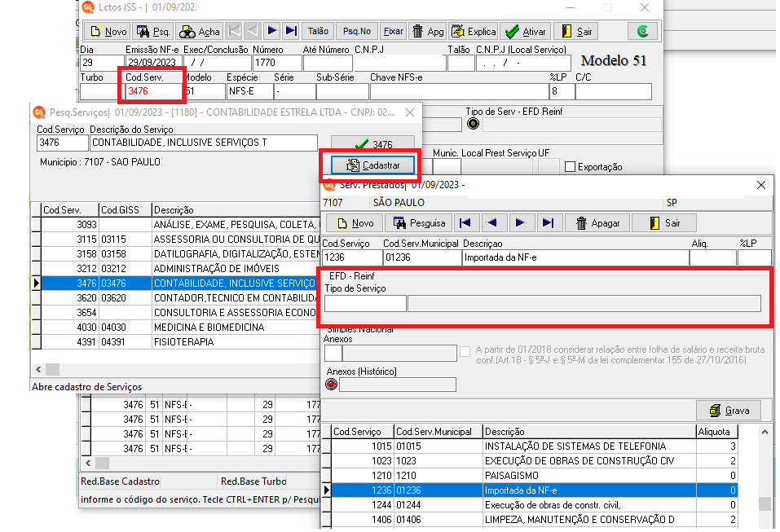
Task: Select row 3654 Consultoria e Assessoria Econo
Action: 179,313
